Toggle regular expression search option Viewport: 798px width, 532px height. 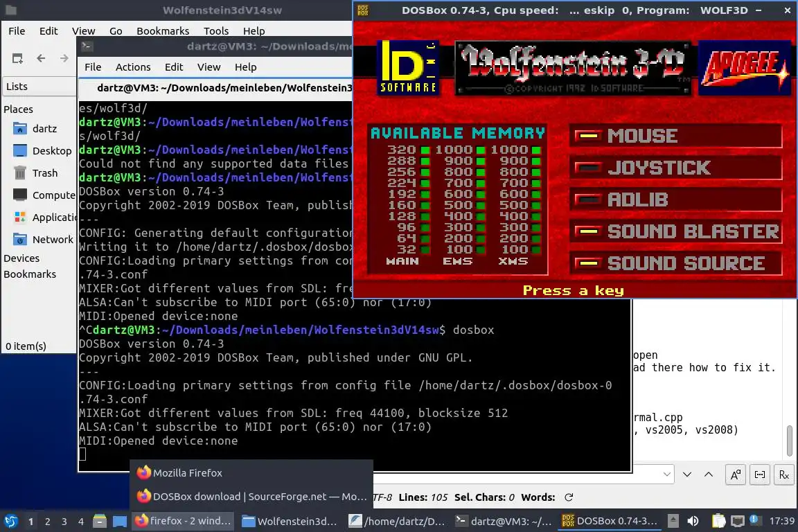tap(783, 475)
